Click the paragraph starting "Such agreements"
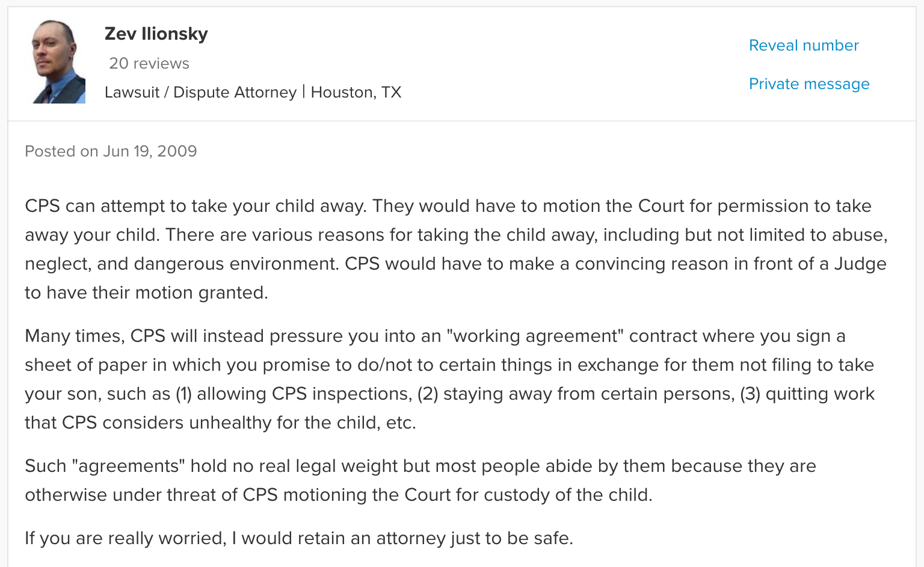Image resolution: width=924 pixels, height=567 pixels. point(420,480)
